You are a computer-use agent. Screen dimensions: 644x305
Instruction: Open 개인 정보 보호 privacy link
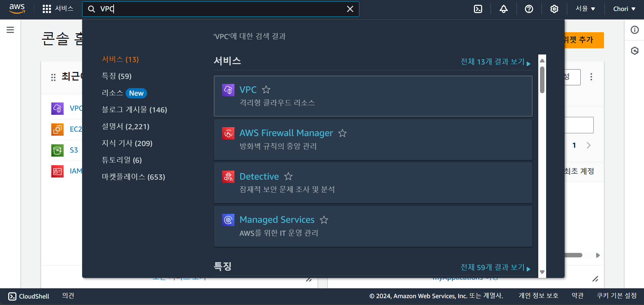(538, 296)
